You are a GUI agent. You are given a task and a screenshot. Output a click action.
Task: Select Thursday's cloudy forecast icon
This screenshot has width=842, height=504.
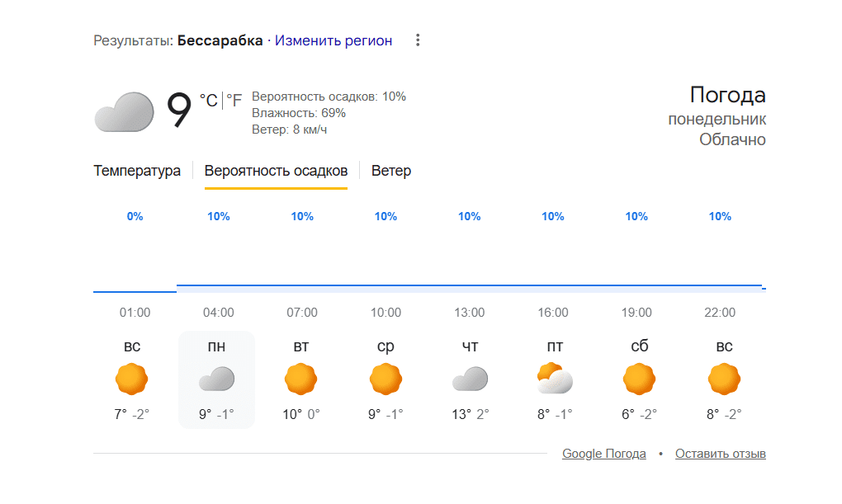pyautogui.click(x=470, y=379)
